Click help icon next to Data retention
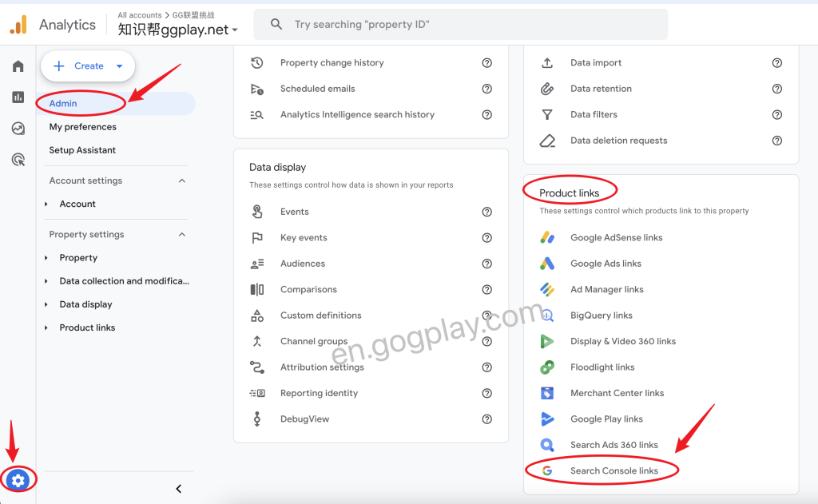 click(776, 89)
